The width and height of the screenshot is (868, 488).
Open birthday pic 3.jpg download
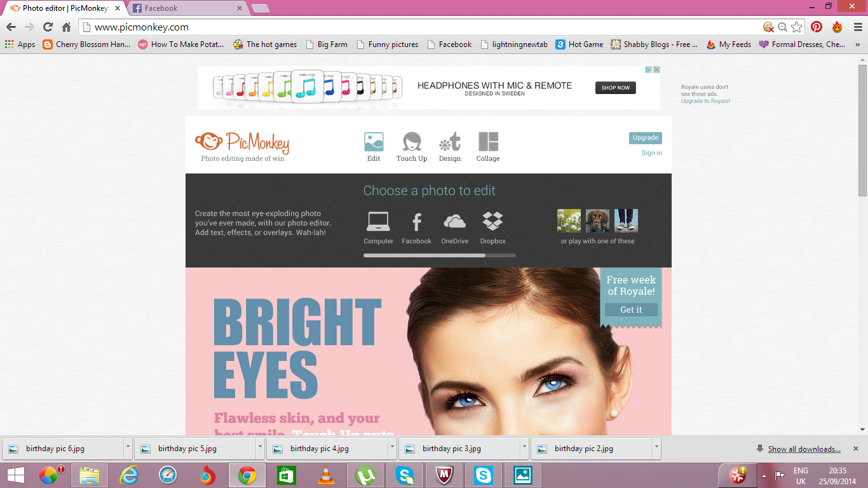(459, 448)
